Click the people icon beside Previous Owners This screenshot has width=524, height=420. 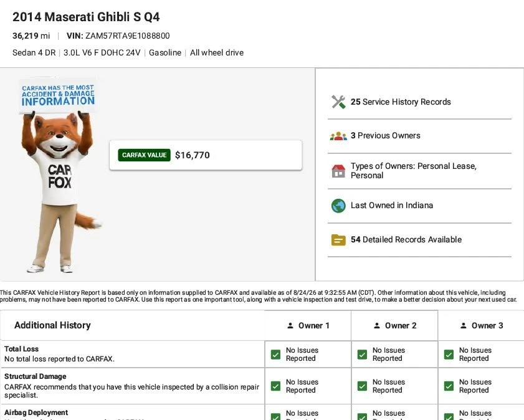(x=338, y=136)
